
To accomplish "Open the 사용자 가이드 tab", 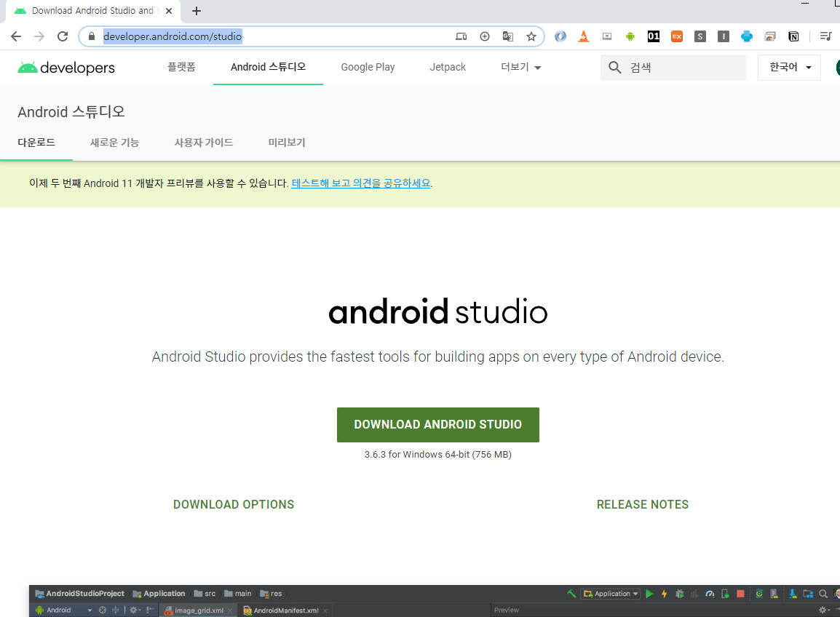I will click(204, 143).
